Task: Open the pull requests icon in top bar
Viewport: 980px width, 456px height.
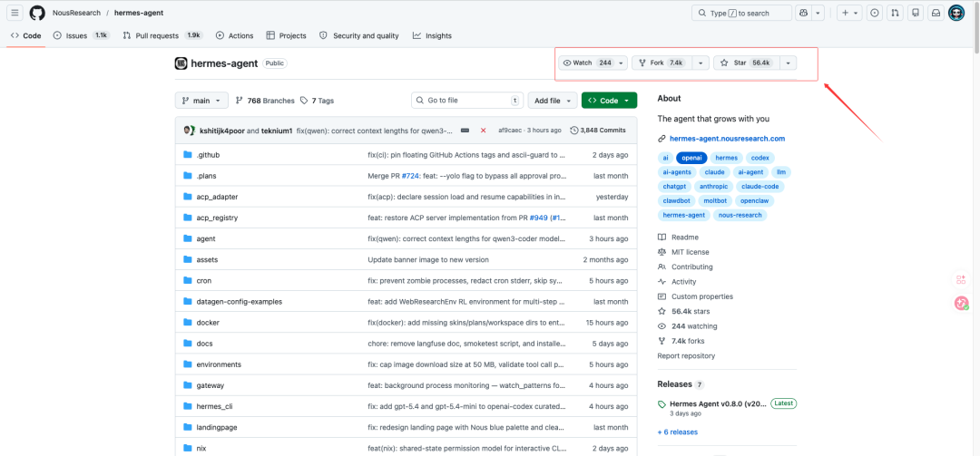Action: pyautogui.click(x=895, y=13)
